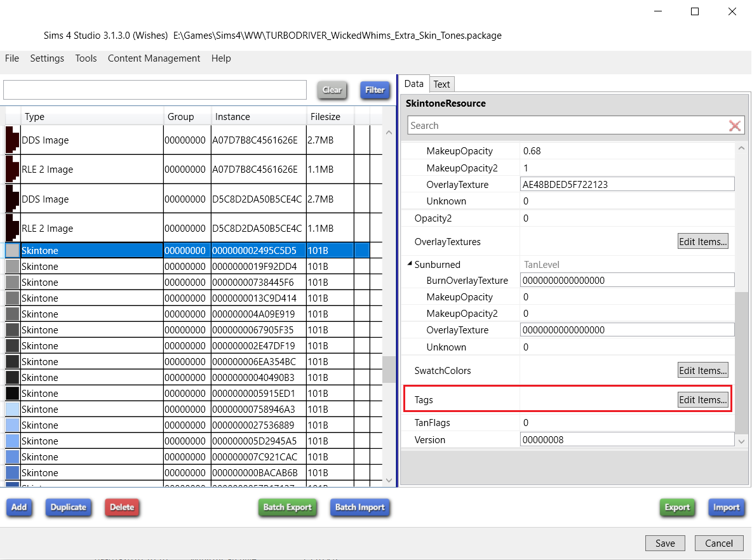This screenshot has height=560, width=752.
Task: Select Skintone row 000000004A09E919
Action: [187, 314]
